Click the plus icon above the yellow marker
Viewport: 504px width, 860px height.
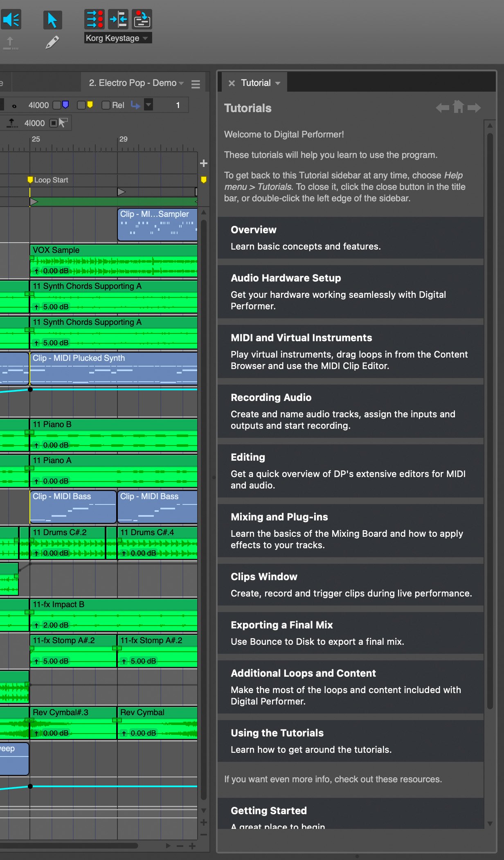204,163
